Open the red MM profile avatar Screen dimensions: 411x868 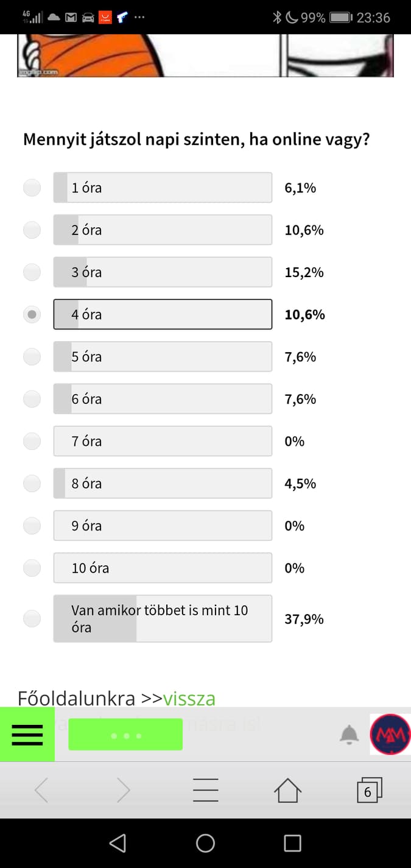pos(390,734)
